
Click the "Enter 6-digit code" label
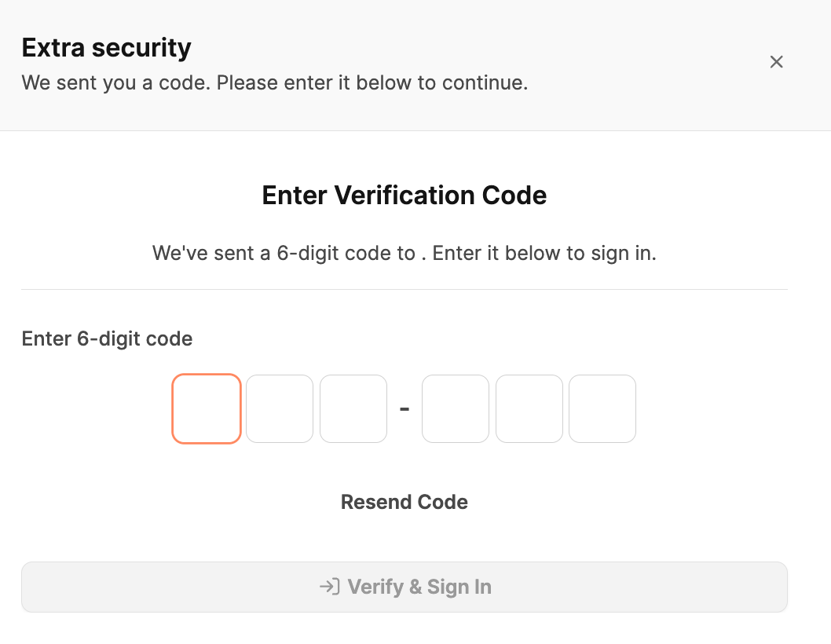click(107, 338)
